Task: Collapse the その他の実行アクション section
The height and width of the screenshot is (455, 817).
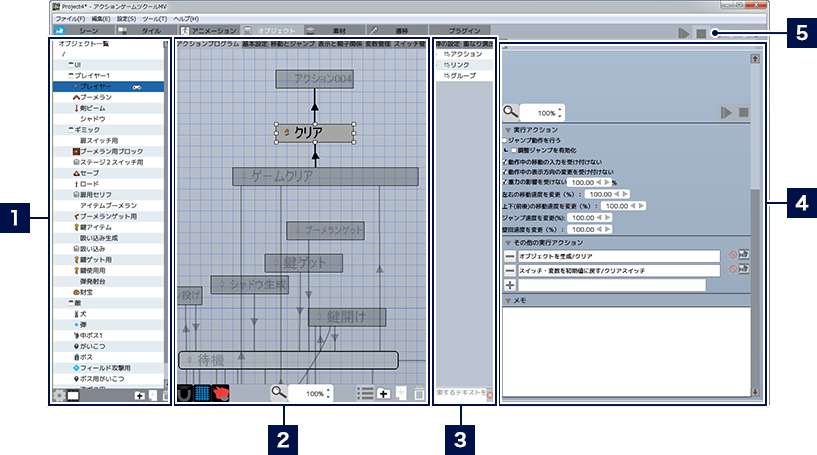Action: coord(508,243)
